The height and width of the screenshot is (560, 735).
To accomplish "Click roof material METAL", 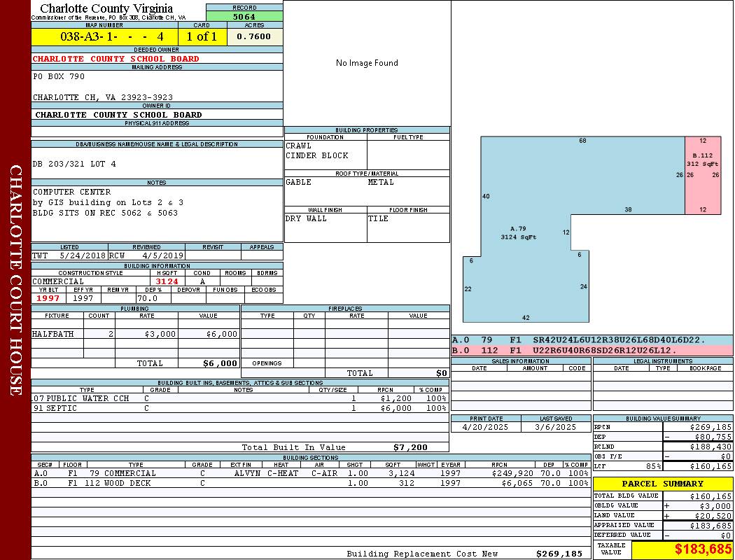I will [381, 182].
